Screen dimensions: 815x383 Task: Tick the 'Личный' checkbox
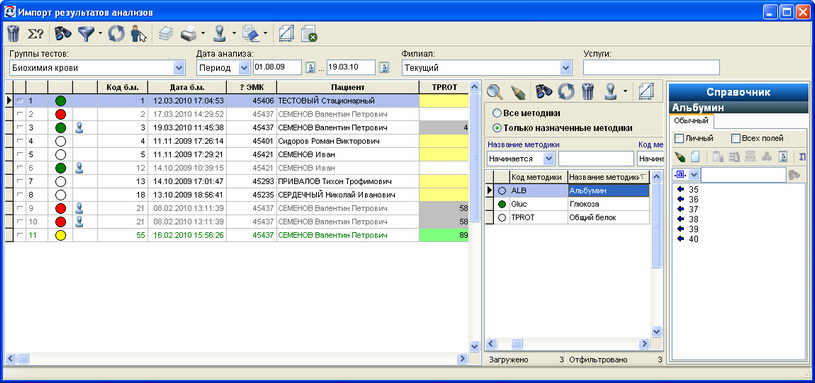678,138
